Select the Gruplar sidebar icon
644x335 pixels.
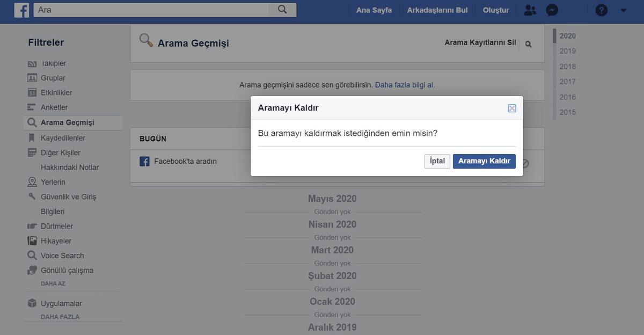tap(33, 77)
